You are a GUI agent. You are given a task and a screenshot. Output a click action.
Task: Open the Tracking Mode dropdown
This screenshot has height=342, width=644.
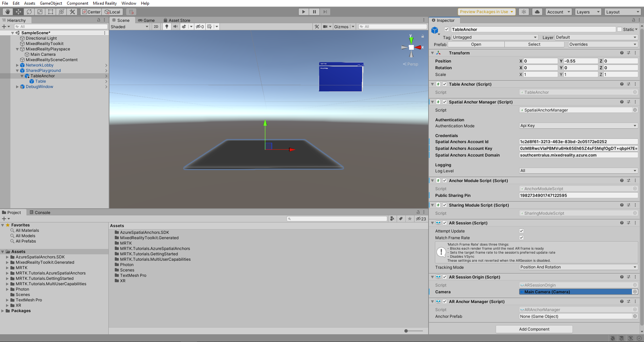(x=578, y=267)
